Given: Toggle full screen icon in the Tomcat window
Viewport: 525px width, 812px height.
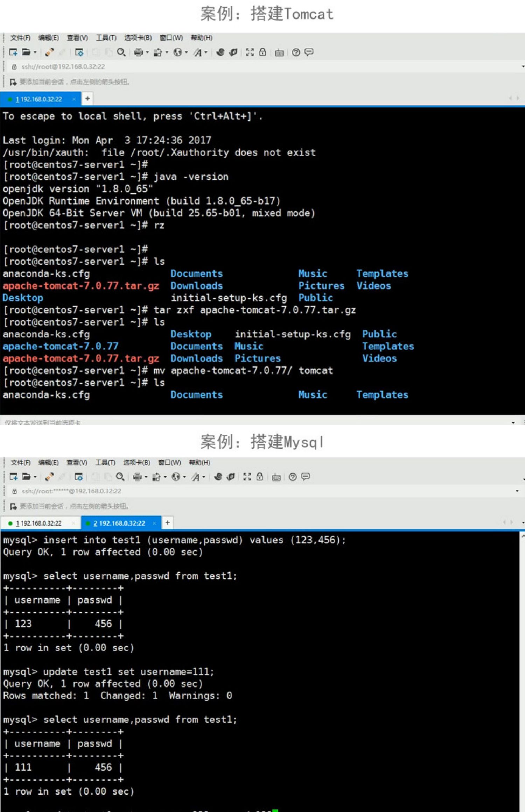Looking at the screenshot, I should (x=250, y=52).
